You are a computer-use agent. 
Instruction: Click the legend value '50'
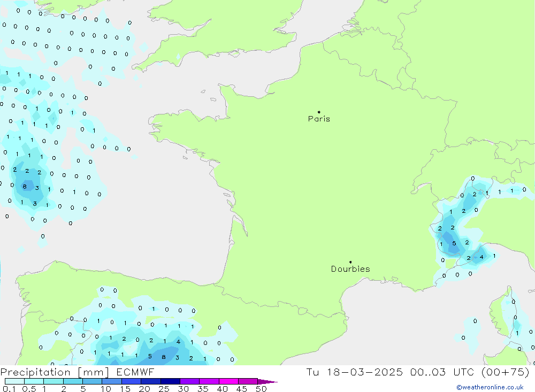pos(261,389)
